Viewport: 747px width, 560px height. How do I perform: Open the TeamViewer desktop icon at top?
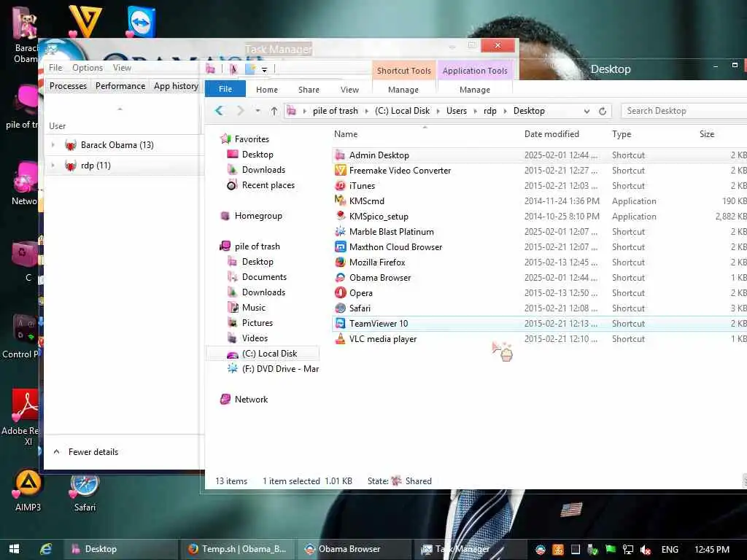(142, 22)
